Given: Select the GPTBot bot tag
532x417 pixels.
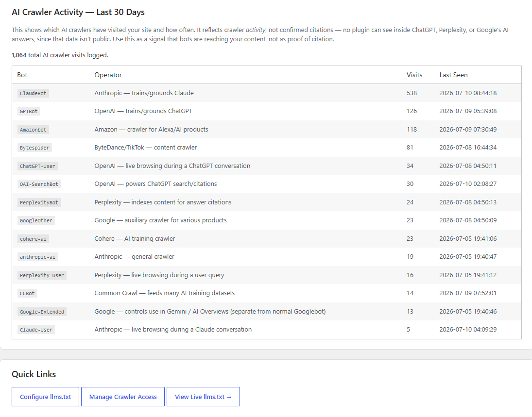Looking at the screenshot, I should click(x=29, y=111).
